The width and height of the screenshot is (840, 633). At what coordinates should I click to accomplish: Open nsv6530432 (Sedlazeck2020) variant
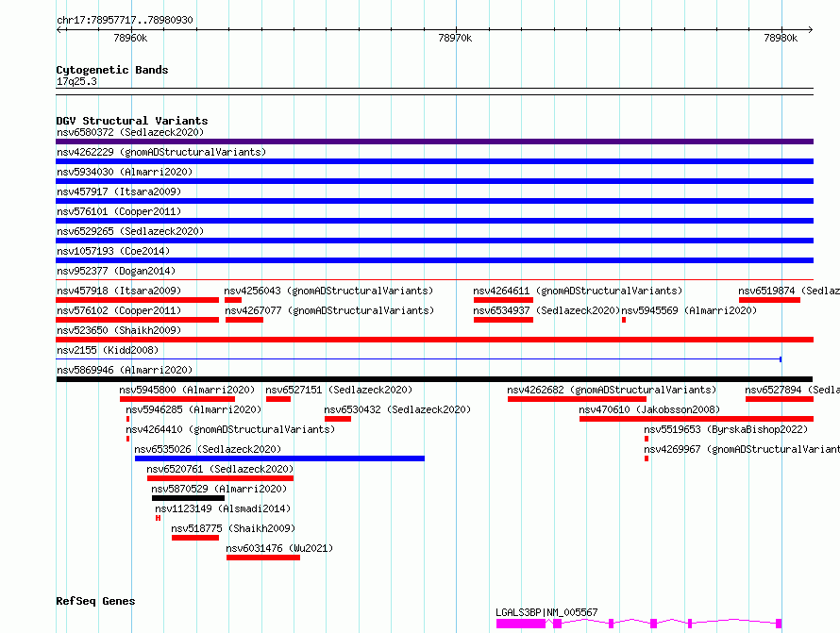pyautogui.click(x=397, y=409)
